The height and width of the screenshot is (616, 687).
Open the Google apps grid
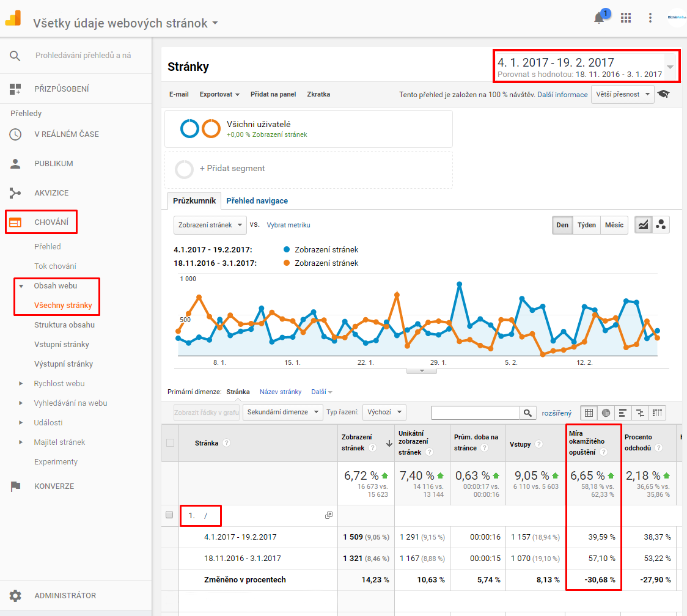[626, 18]
